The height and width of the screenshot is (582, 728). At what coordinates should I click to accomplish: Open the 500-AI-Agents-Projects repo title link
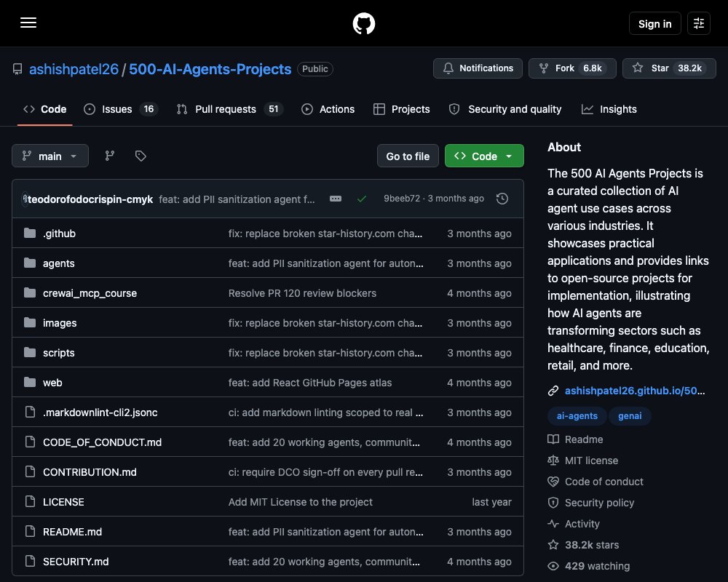point(210,69)
